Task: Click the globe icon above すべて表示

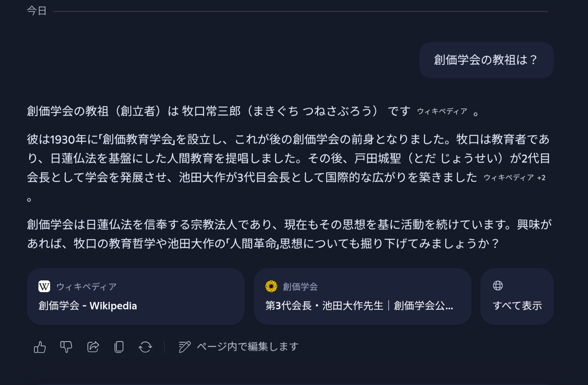Action: pyautogui.click(x=498, y=285)
